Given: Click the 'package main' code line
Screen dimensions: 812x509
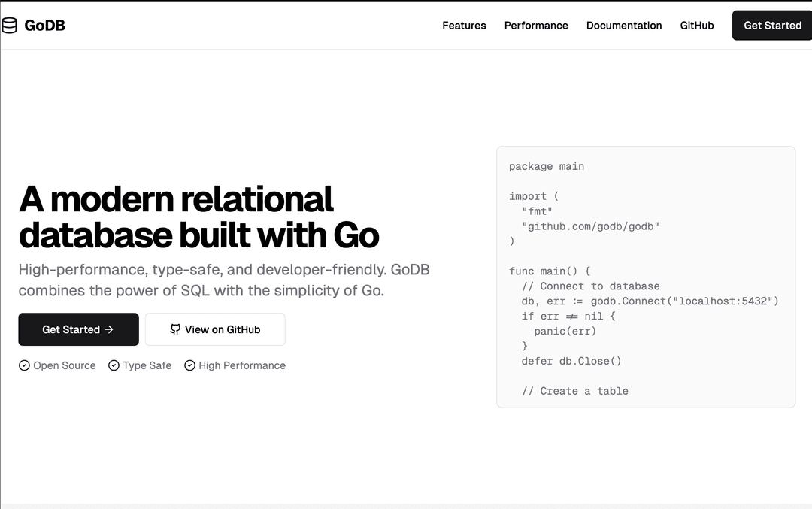Looking at the screenshot, I should pyautogui.click(x=547, y=166).
